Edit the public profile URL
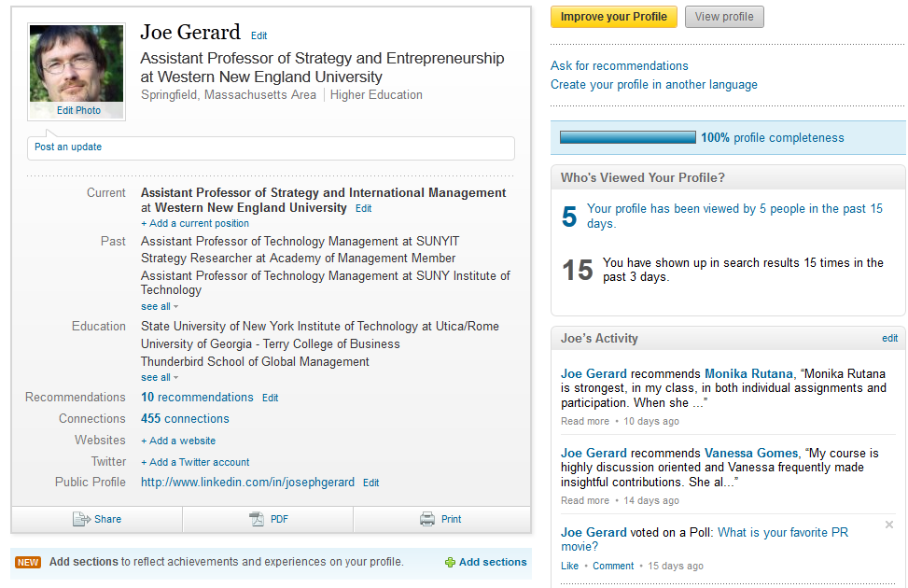This screenshot has height=588, width=908. 371,483
